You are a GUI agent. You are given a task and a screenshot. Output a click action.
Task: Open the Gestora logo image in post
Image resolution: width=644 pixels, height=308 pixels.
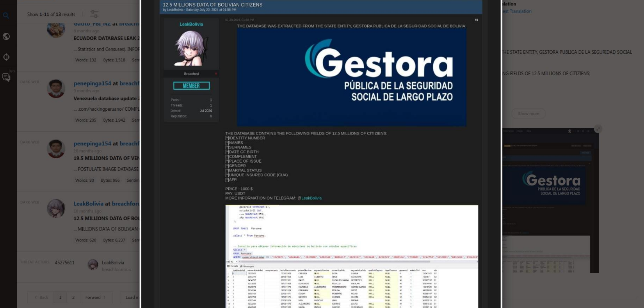click(352, 77)
